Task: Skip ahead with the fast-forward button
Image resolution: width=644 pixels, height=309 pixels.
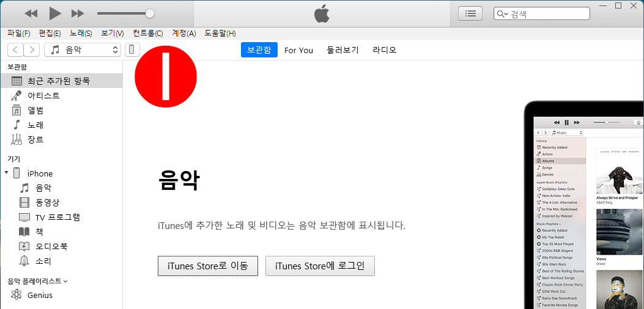Action: (78, 13)
